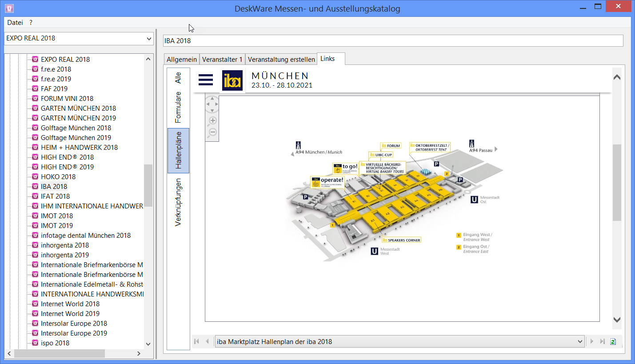Select the Alle vertical tab
This screenshot has height=364, width=635.
[178, 78]
